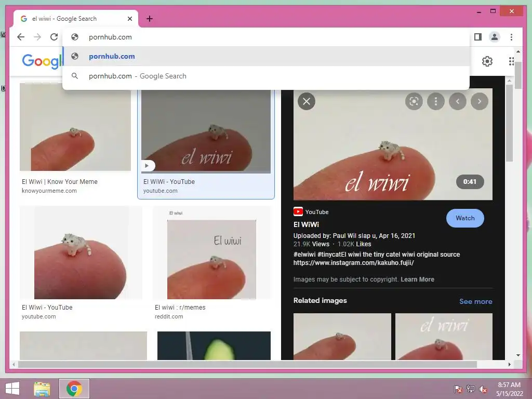Click the 'El WiWi - YouTube' selected caption
Viewport: 532px width, 399px height.
169,181
